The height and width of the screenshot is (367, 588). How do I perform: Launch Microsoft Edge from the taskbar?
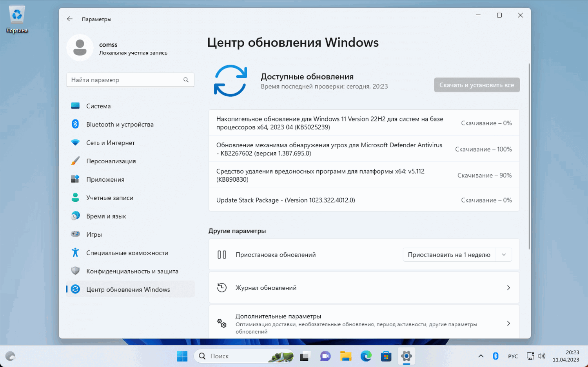[366, 356]
